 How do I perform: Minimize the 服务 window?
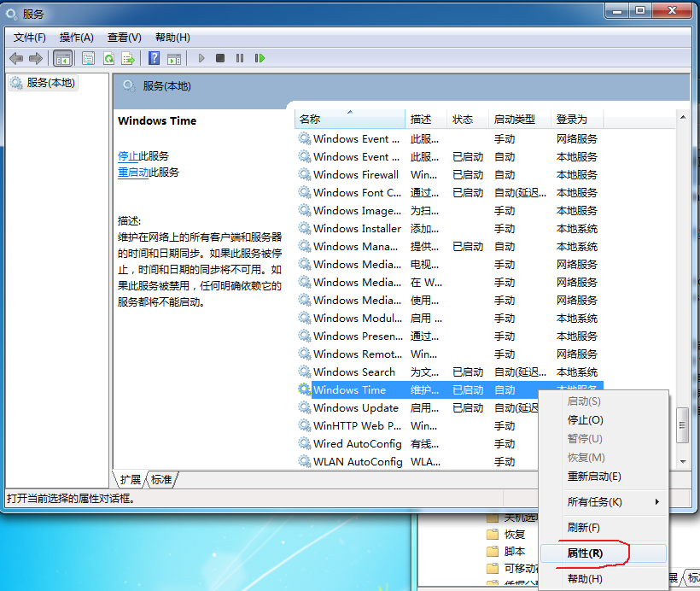click(x=617, y=10)
